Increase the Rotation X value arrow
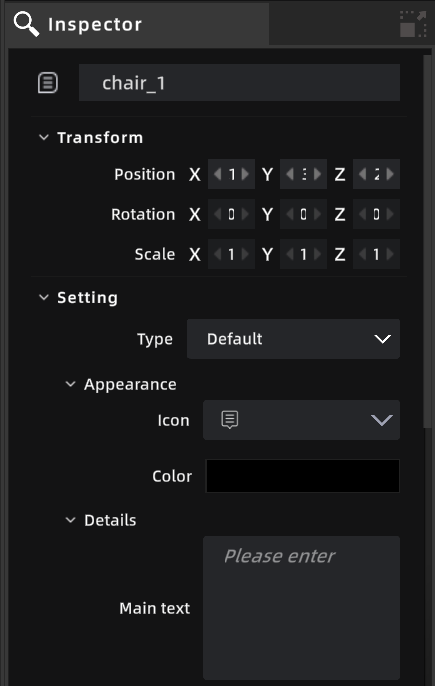The image size is (435, 686). click(x=246, y=214)
